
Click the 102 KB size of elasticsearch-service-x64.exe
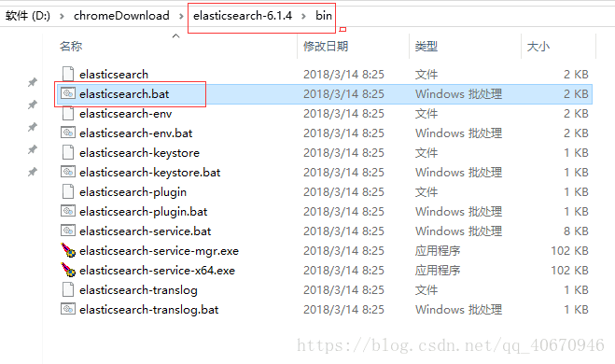570,271
